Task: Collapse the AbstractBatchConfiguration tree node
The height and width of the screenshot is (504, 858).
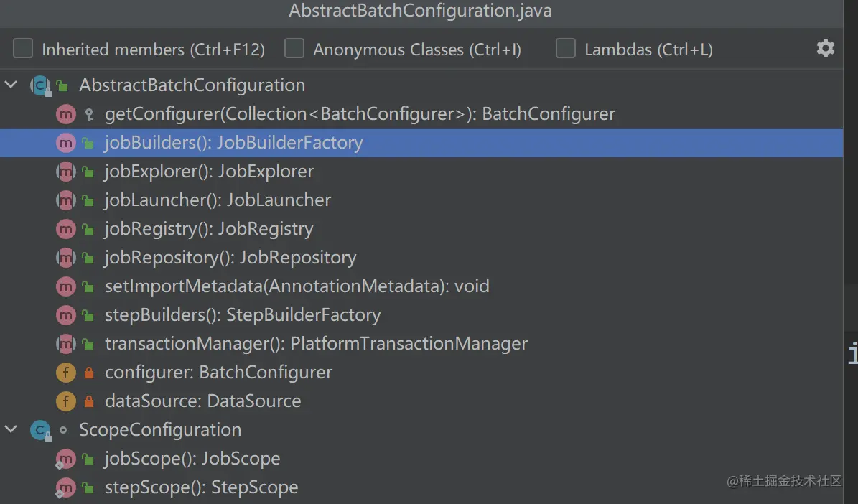Action: [x=11, y=85]
